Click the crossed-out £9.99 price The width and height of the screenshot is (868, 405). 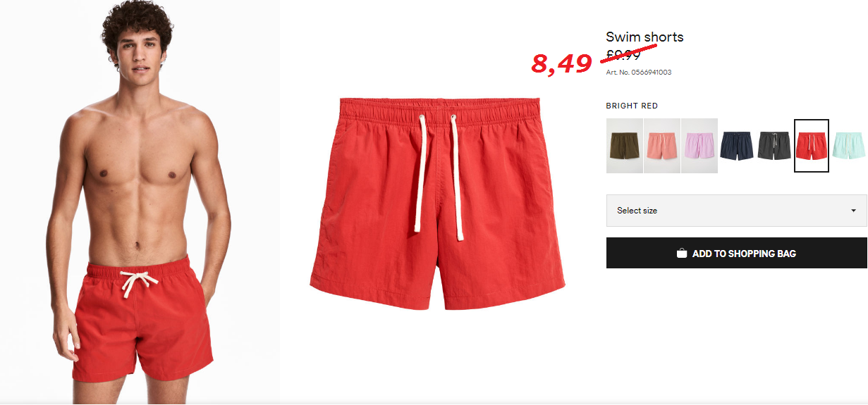pyautogui.click(x=623, y=55)
